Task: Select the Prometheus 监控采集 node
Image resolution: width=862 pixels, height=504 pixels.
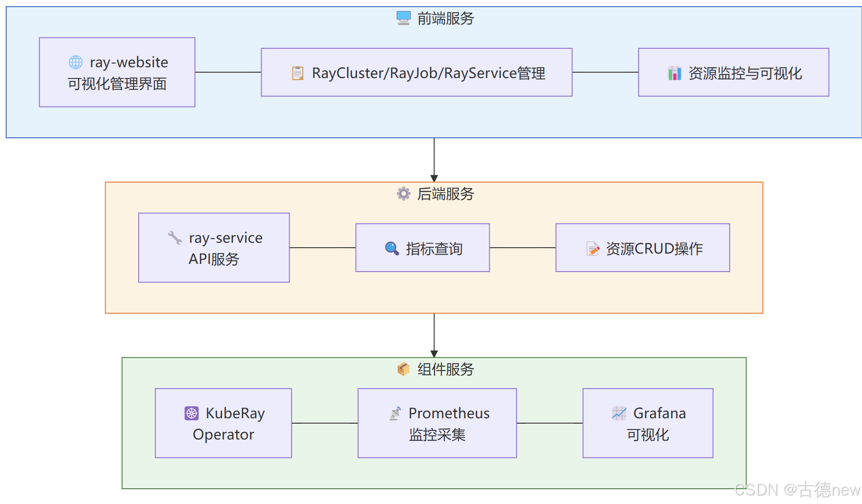Action: tap(437, 423)
